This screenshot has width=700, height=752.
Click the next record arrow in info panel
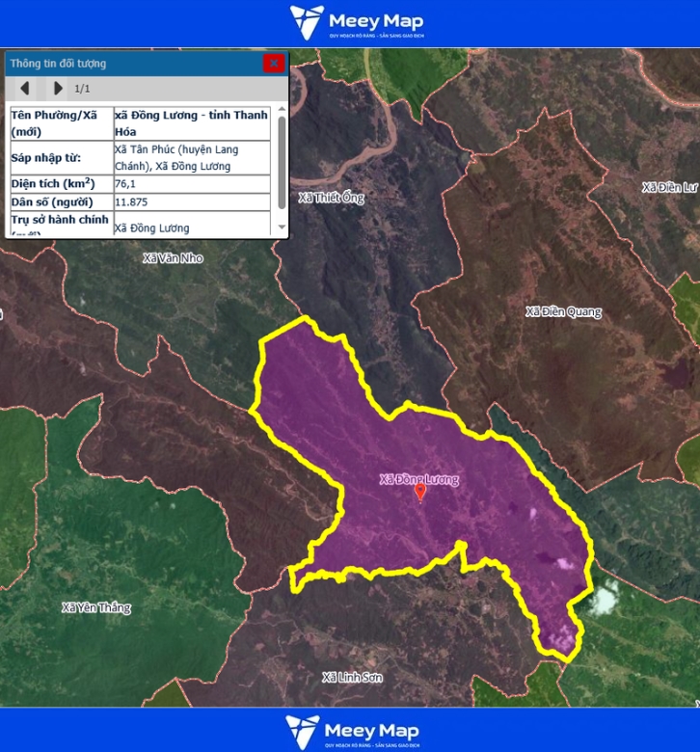click(x=58, y=89)
